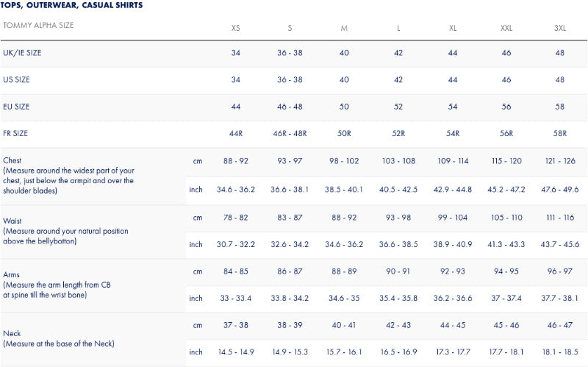
Task: Click the Chest measurement label
Action: [12, 160]
